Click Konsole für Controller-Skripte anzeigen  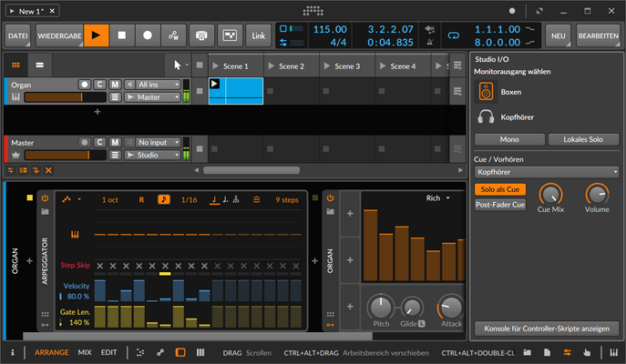click(x=547, y=329)
